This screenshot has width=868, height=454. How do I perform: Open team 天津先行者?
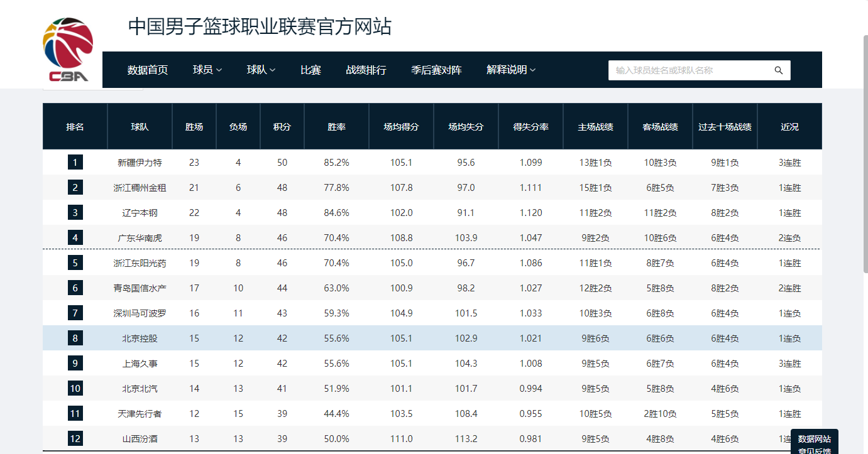coord(140,414)
